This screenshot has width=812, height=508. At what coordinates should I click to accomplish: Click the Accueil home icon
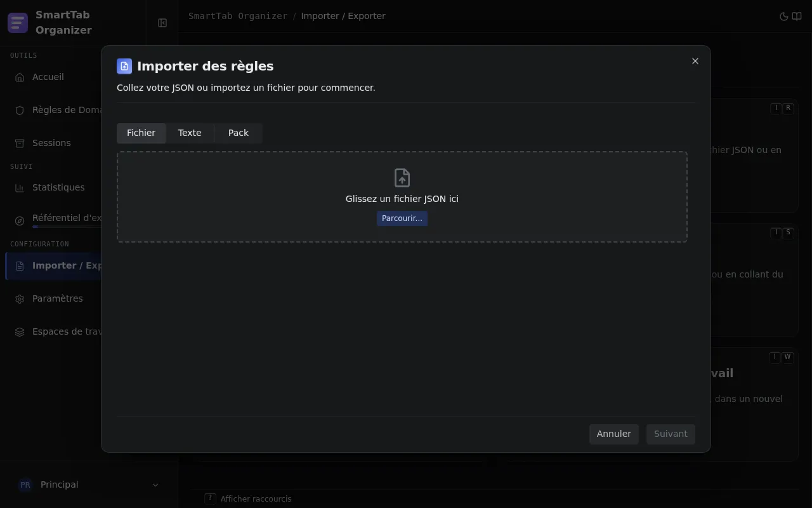(20, 77)
